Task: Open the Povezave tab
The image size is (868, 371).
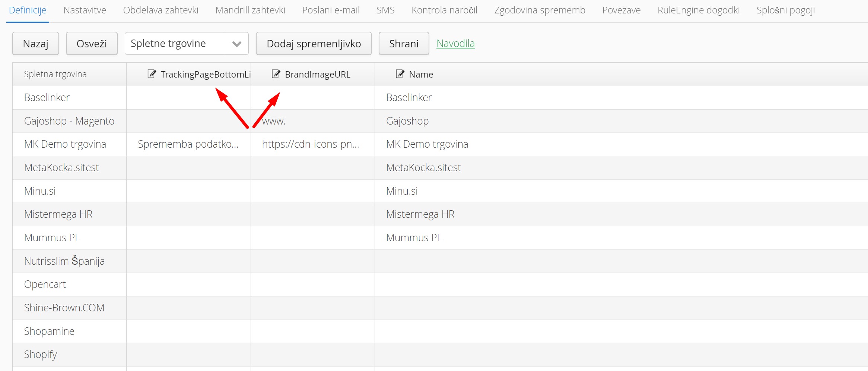Action: [x=621, y=10]
